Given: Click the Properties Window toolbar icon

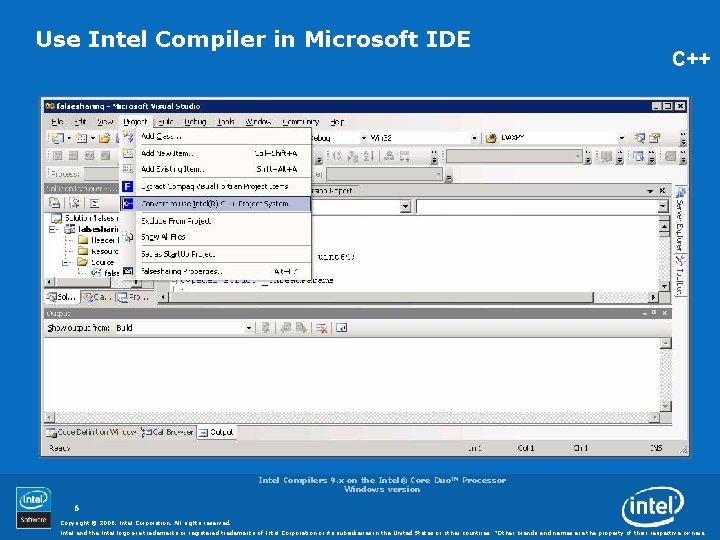Looking at the screenshot, I should [655, 138].
